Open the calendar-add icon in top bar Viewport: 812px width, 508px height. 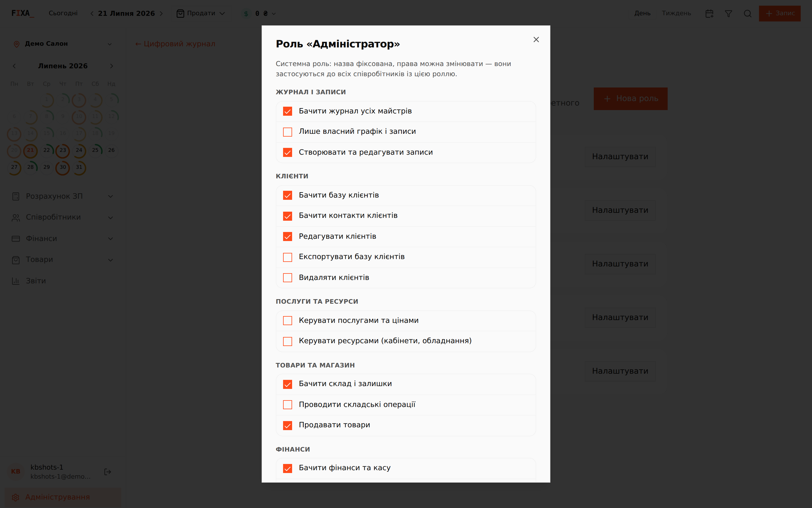[x=709, y=14]
